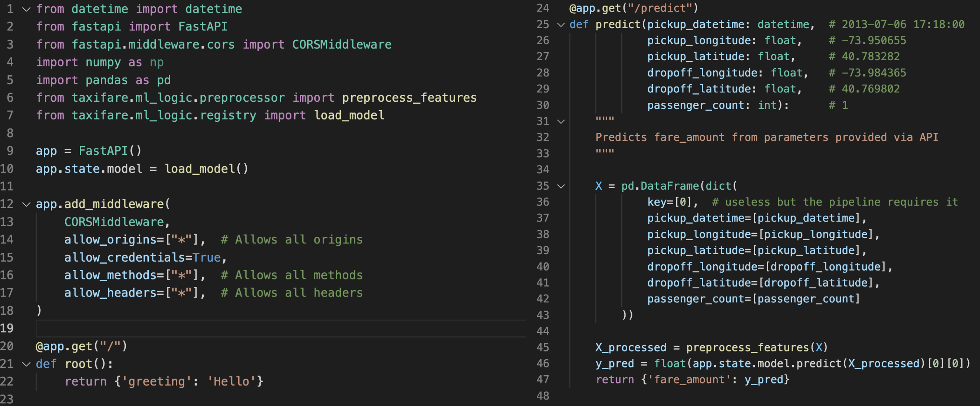Screen dimensions: 980x406
Task: Click line number 24 in the gutter
Action: [543, 8]
